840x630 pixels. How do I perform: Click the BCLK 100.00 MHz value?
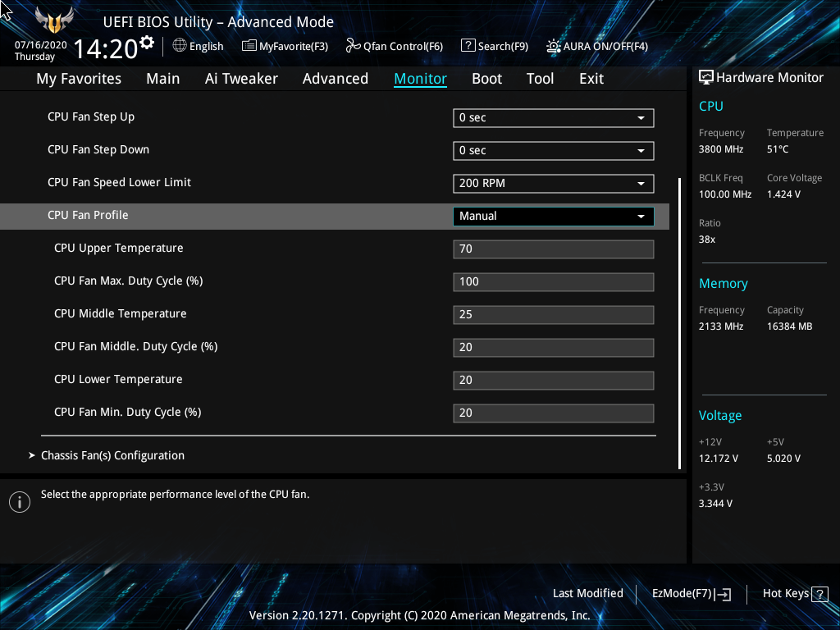[x=725, y=194]
